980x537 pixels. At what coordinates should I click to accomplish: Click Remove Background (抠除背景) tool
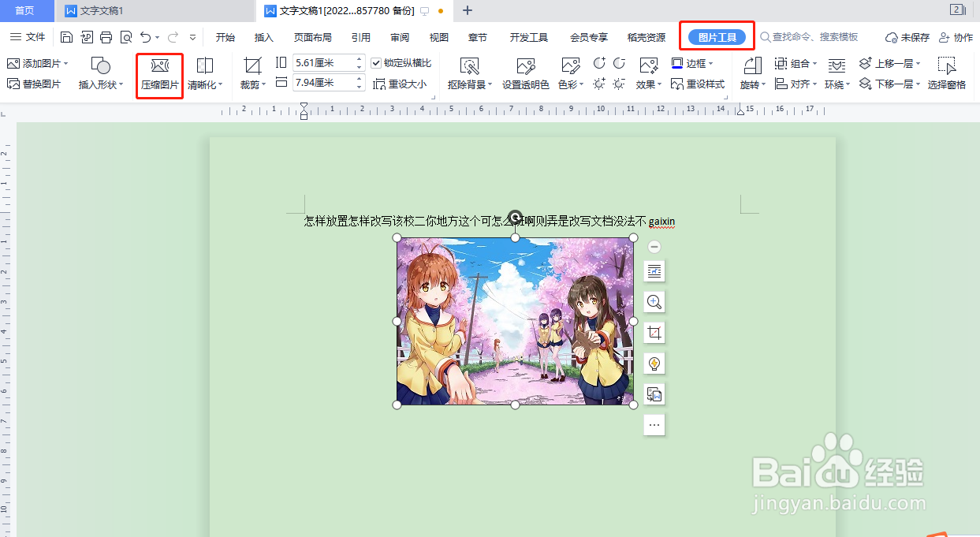click(x=469, y=74)
